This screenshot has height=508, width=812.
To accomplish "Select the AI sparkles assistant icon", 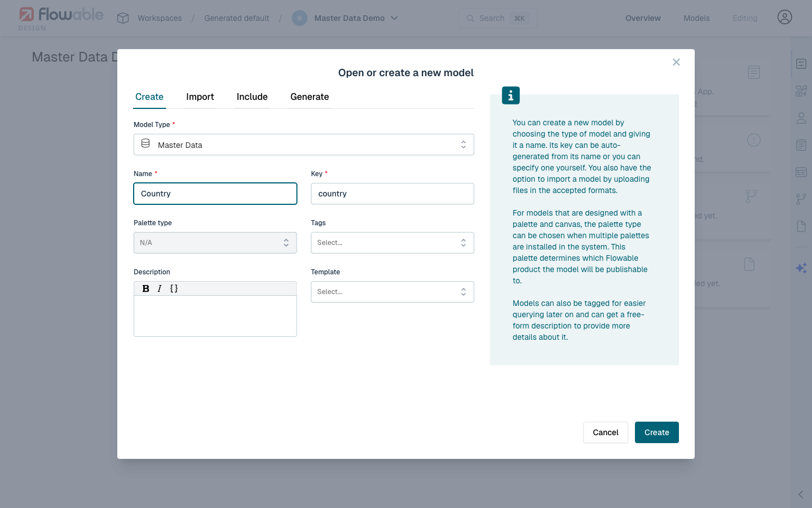I will pyautogui.click(x=801, y=268).
